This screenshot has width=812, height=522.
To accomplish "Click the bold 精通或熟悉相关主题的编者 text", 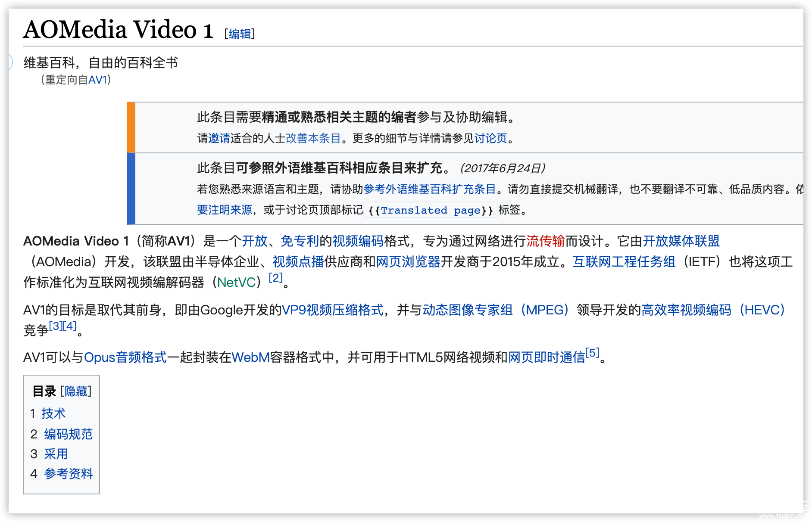I will coord(339,117).
